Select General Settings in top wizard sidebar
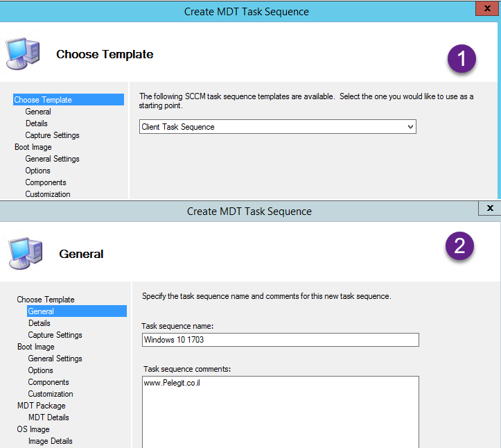 (x=52, y=159)
